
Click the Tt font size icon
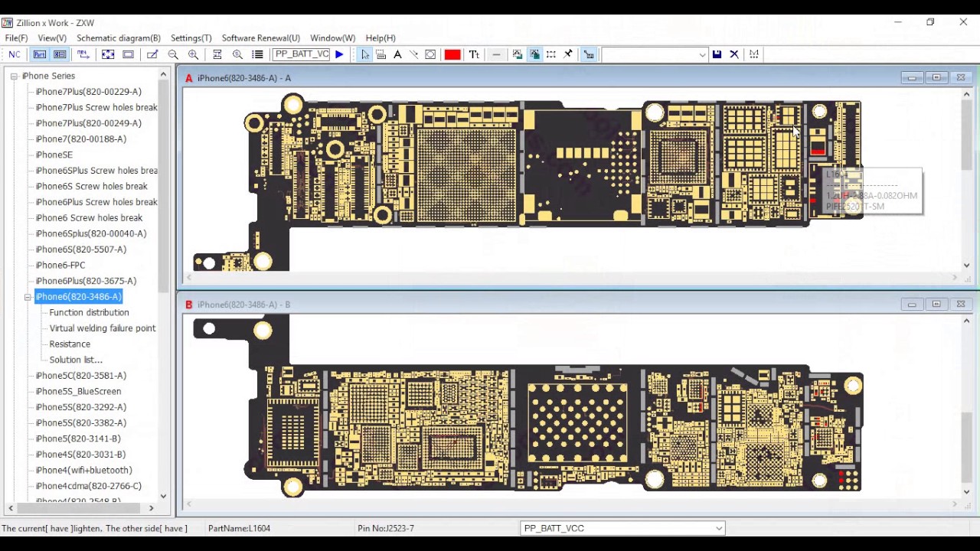click(x=474, y=54)
